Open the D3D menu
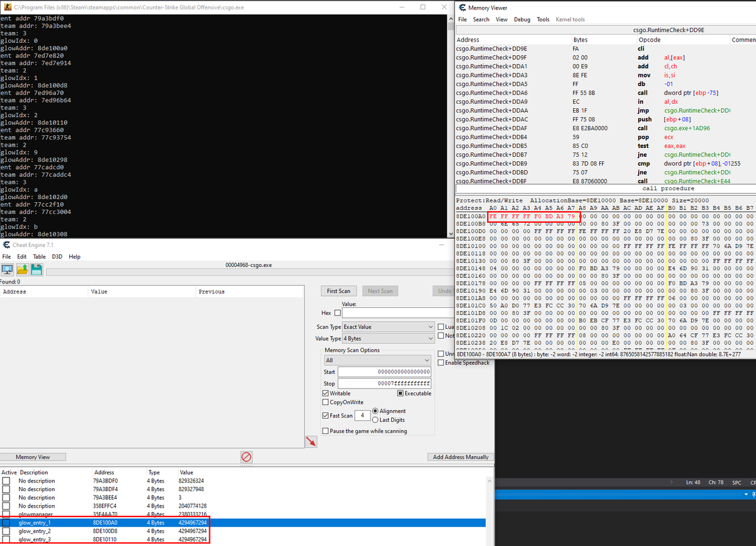756x546 pixels. click(57, 256)
